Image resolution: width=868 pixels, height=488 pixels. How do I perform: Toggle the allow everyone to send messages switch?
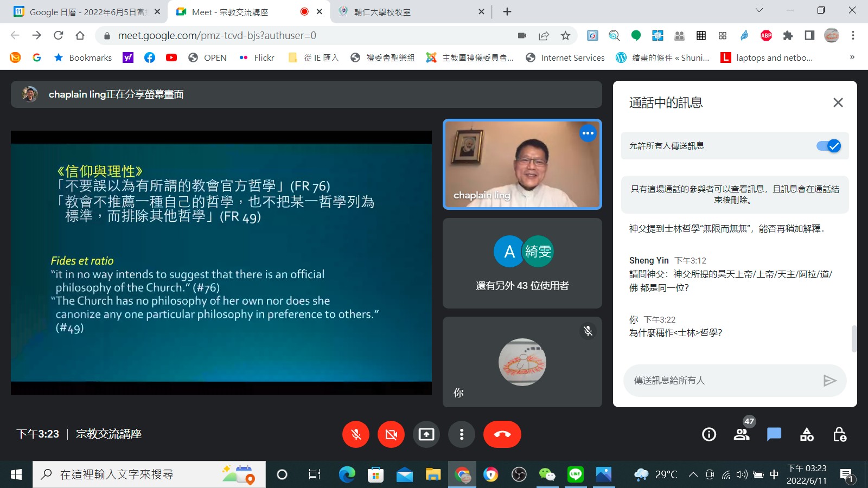pyautogui.click(x=828, y=146)
